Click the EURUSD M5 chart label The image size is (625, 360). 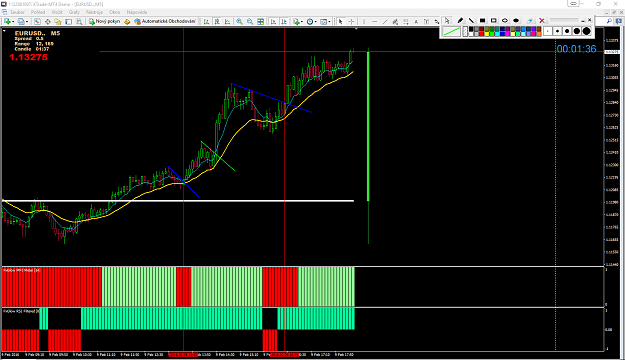pos(37,33)
